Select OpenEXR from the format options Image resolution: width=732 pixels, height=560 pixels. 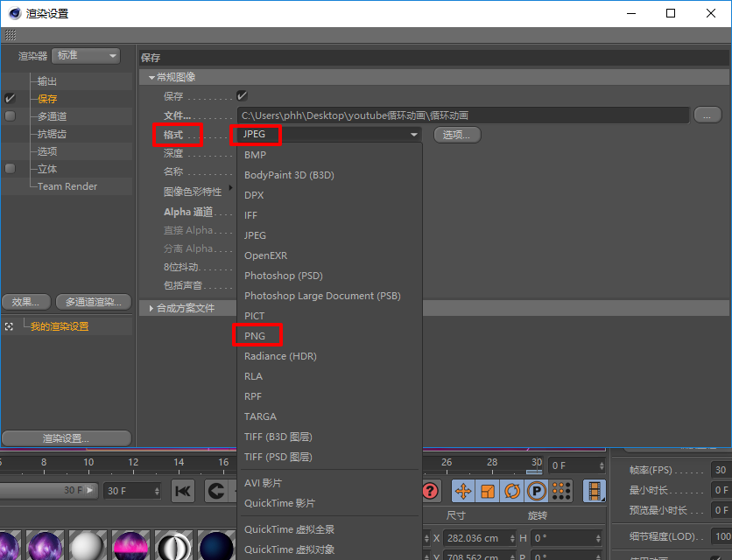[271, 255]
